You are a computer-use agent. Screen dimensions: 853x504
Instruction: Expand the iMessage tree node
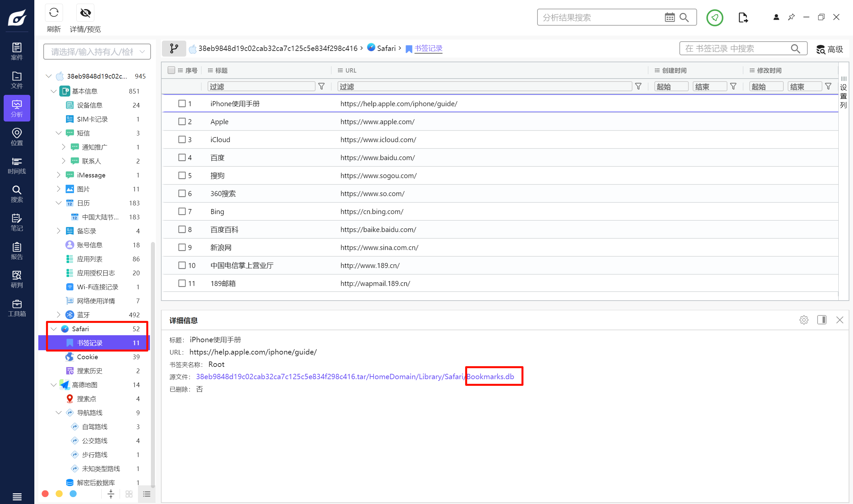tap(58, 175)
